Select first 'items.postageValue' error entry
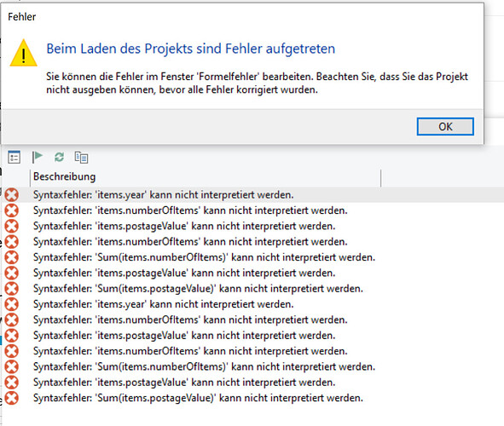Viewport: 504px width, 426px height. click(x=253, y=227)
